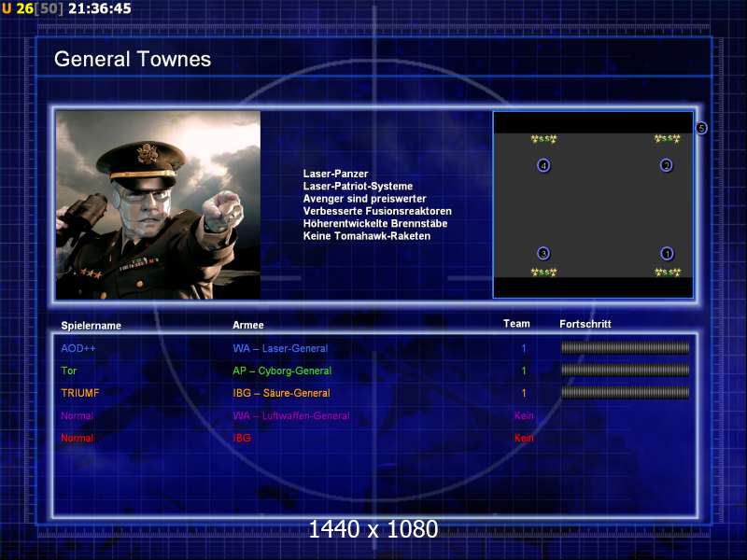Screen dimensions: 747x560
Task: Click the Laser-Patriot-Systeme ability line
Action: (x=358, y=186)
